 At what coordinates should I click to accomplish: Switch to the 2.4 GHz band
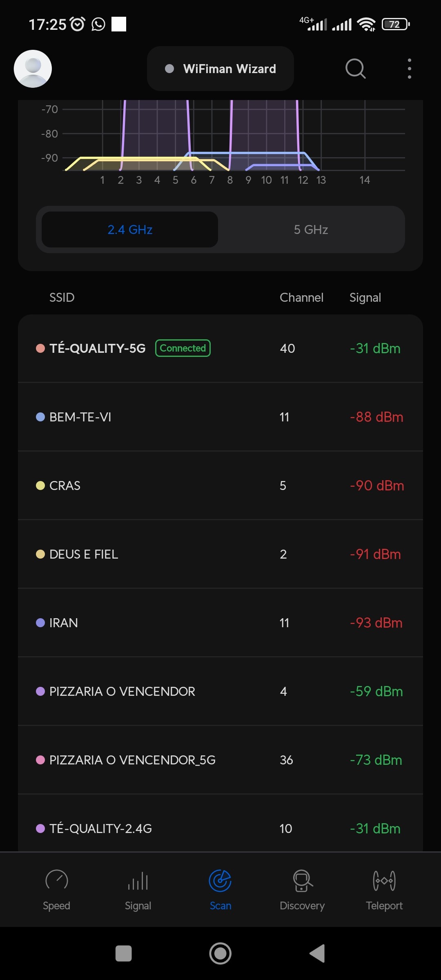point(130,229)
